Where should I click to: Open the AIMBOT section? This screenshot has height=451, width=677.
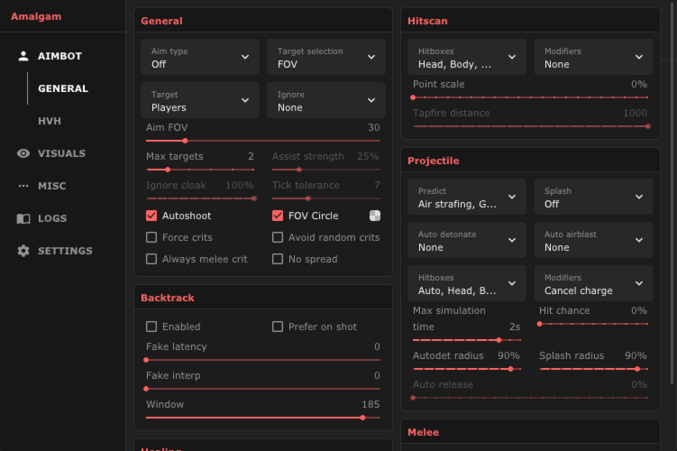[x=60, y=56]
